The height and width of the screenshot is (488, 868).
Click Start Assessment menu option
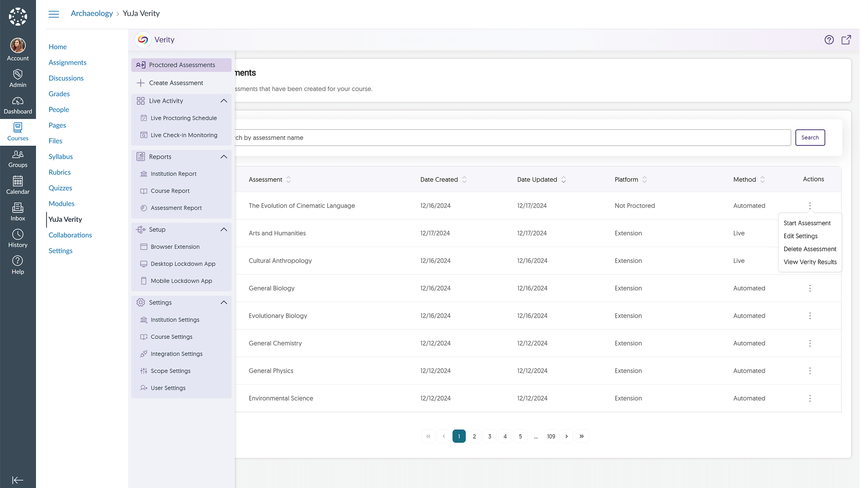coord(807,223)
